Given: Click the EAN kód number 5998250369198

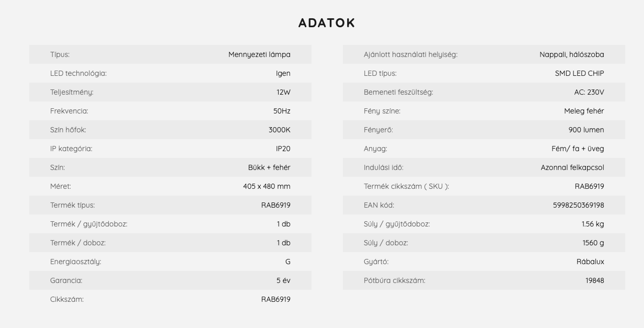Looking at the screenshot, I should [579, 205].
